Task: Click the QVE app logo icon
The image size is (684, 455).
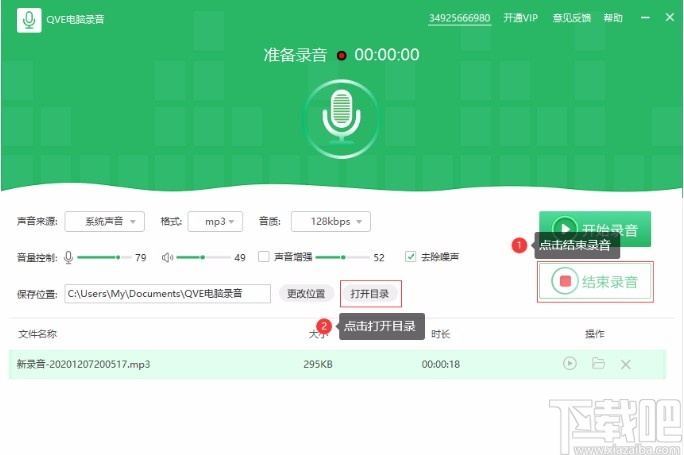Action: click(x=29, y=20)
